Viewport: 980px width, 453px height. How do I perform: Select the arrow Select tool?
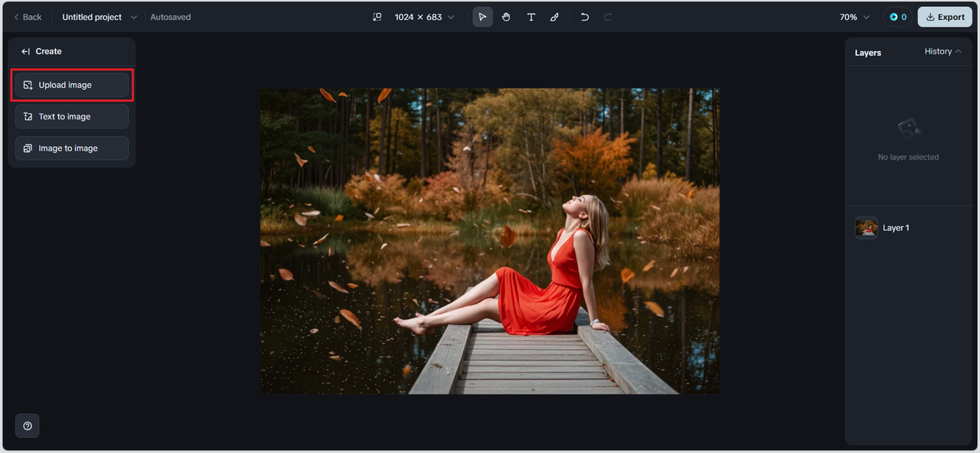482,17
